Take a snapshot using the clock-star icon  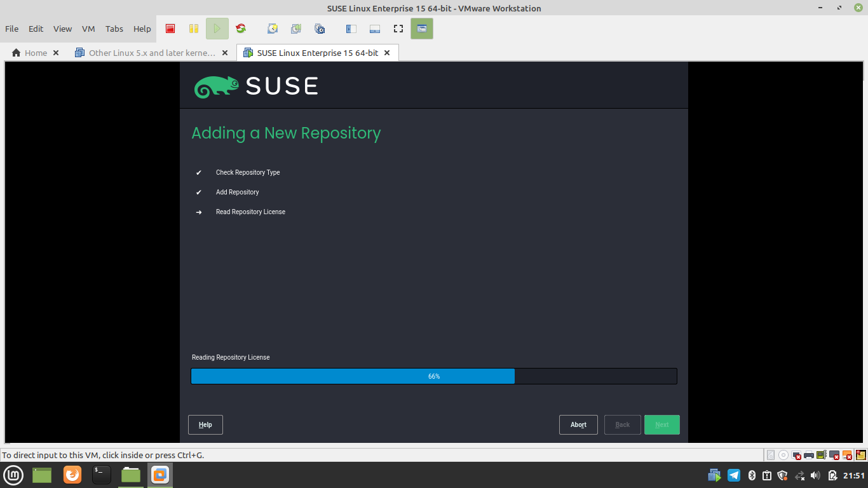pos(273,29)
